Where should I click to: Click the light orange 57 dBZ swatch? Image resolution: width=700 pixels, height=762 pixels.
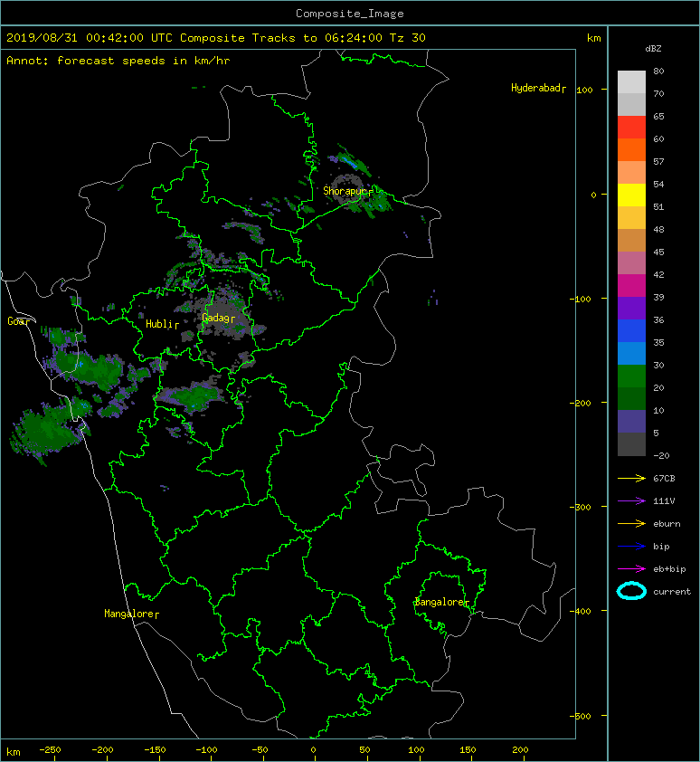[x=631, y=173]
